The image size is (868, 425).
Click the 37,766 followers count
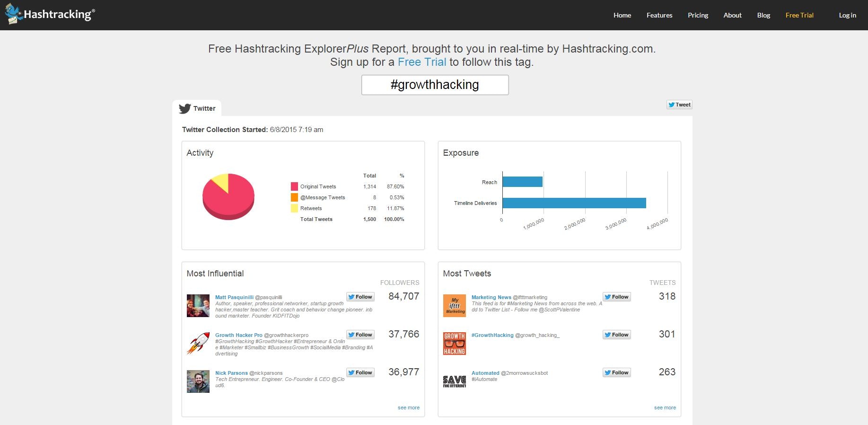tap(403, 334)
